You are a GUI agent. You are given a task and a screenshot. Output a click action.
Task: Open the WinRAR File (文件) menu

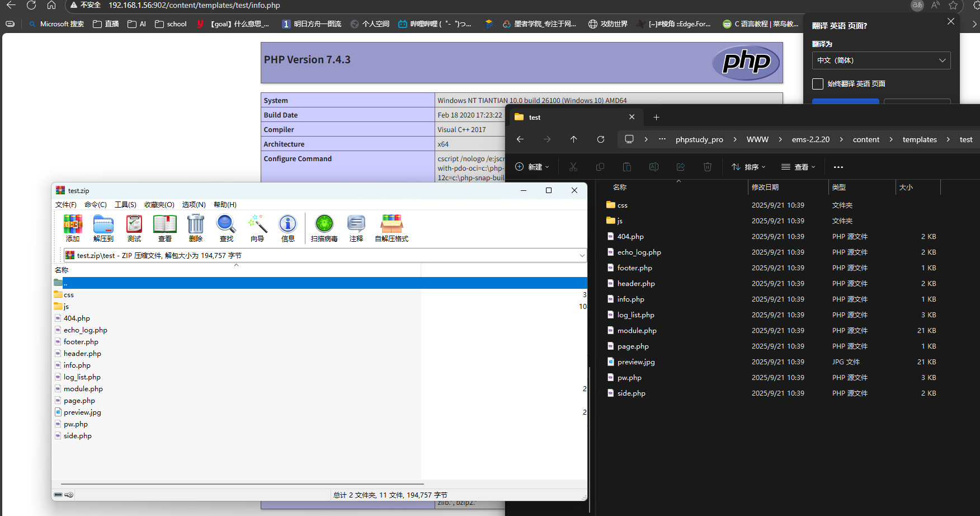[65, 205]
